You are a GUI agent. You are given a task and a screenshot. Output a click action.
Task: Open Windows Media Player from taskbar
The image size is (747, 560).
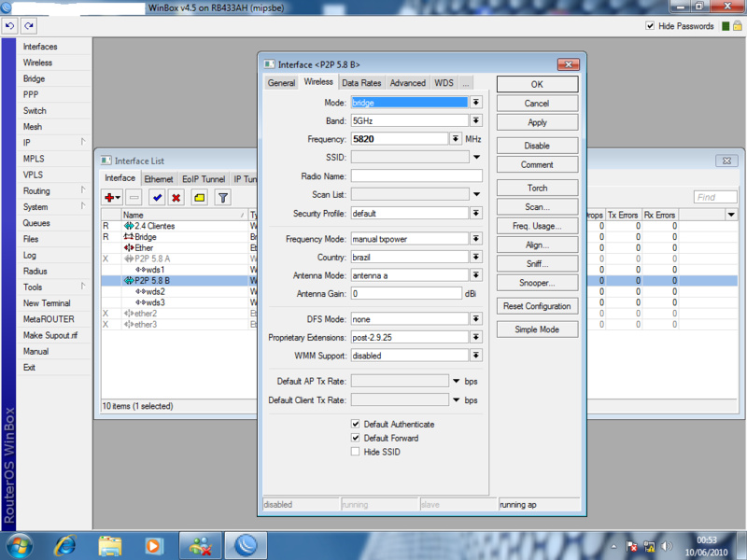click(x=153, y=546)
